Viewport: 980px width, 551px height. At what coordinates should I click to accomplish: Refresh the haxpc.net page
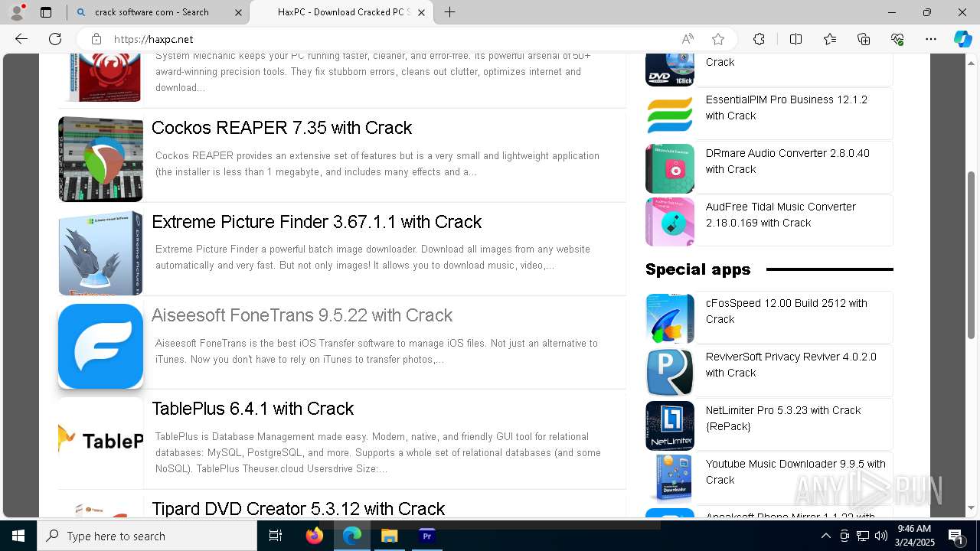pos(55,39)
